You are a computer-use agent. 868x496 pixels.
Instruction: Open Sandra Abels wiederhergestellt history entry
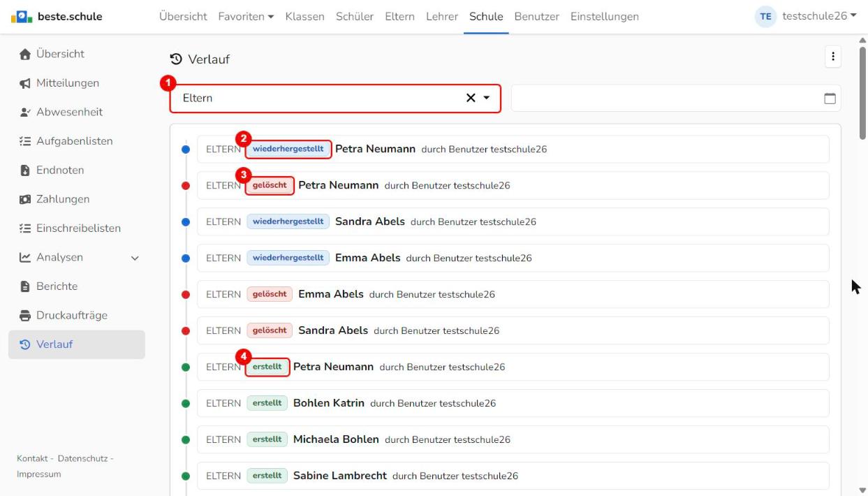513,221
